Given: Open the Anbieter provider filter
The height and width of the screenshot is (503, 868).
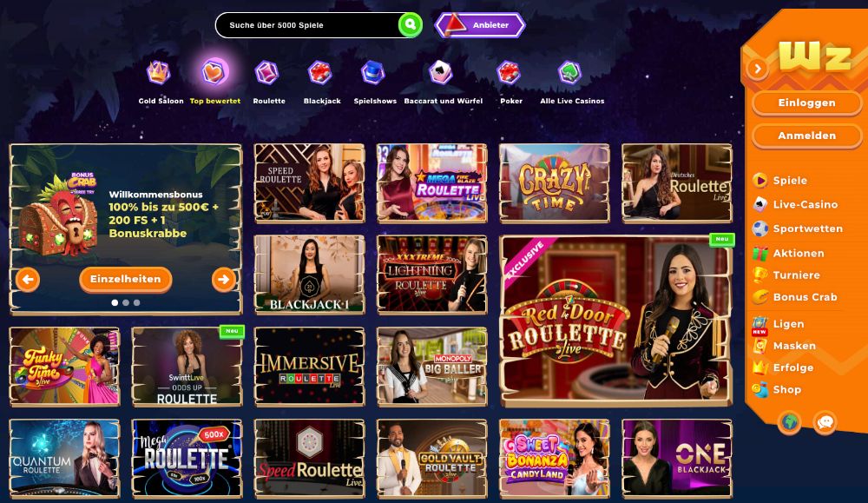Looking at the screenshot, I should pos(480,25).
